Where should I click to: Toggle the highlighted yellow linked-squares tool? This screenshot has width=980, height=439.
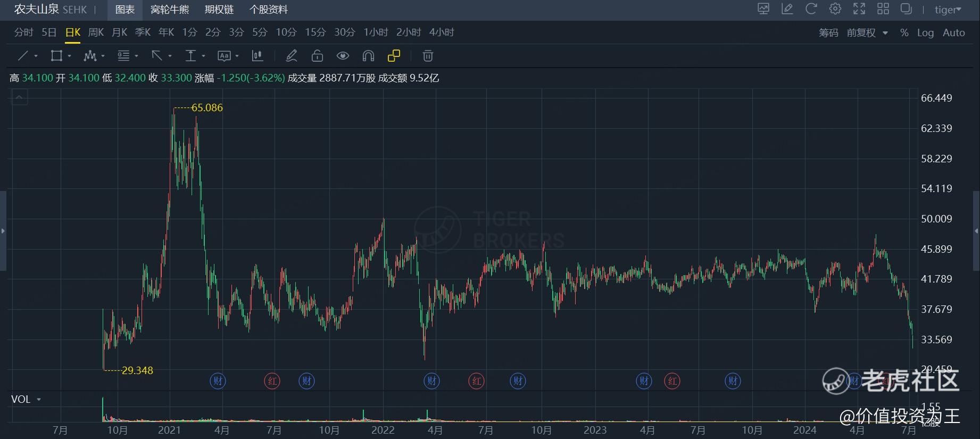(x=394, y=56)
